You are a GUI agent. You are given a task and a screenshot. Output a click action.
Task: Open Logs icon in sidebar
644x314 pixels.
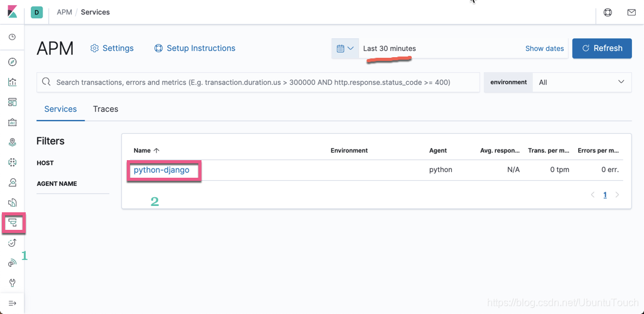(x=13, y=203)
